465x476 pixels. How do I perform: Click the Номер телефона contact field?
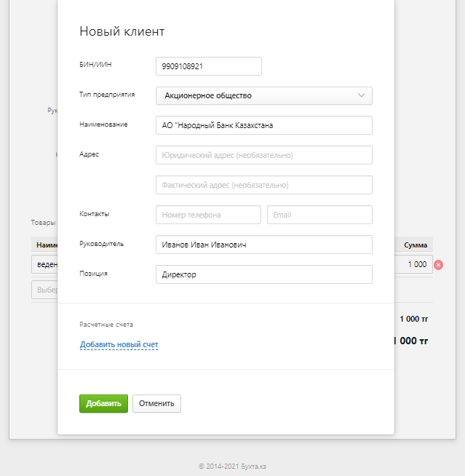click(208, 215)
